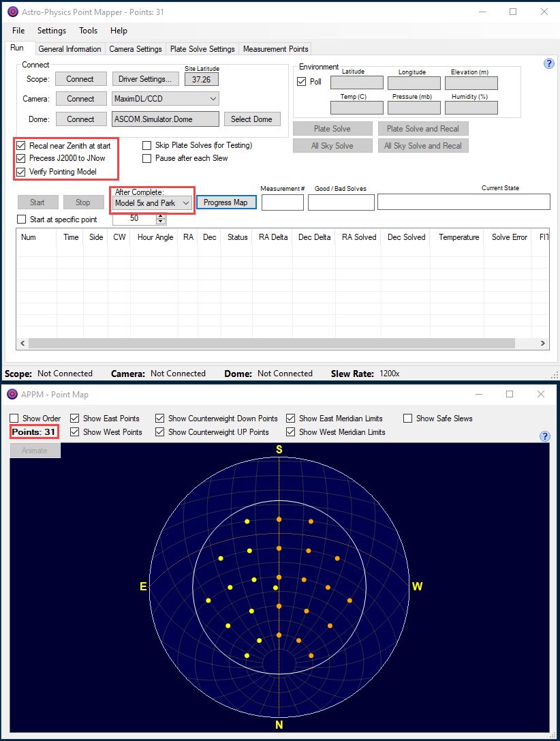Click the Good / Bad Solves field
This screenshot has width=560, height=741.
pyautogui.click(x=341, y=202)
